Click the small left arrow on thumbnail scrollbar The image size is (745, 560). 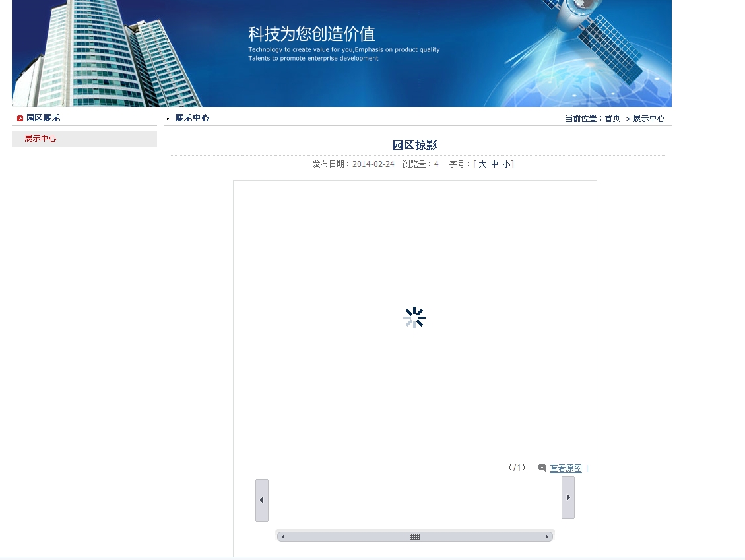[x=283, y=537]
